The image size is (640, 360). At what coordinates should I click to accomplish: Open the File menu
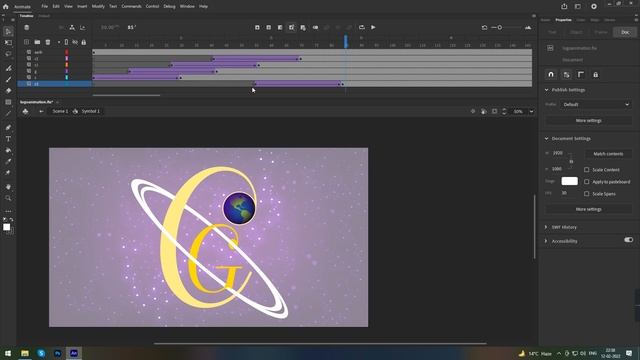point(44,7)
